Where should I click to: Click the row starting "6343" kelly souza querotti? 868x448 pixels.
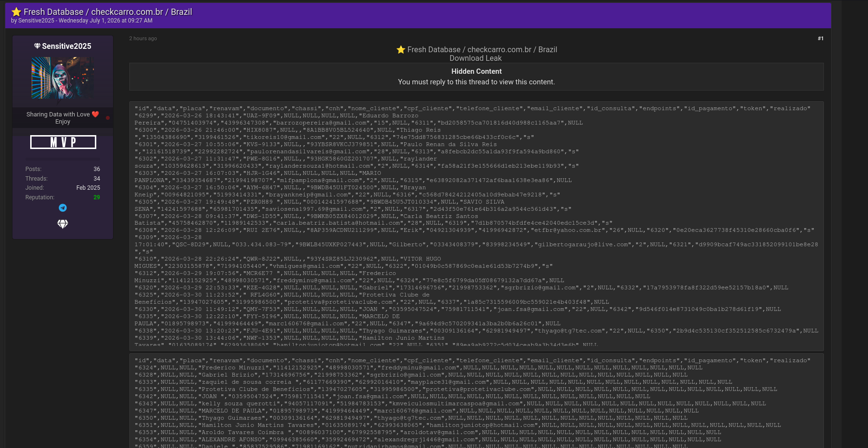click(x=450, y=404)
